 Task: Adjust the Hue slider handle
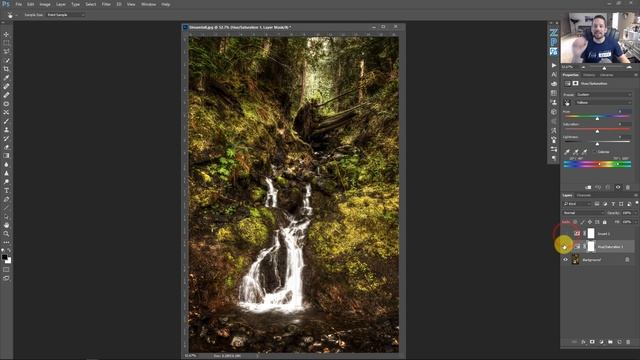[x=597, y=118]
